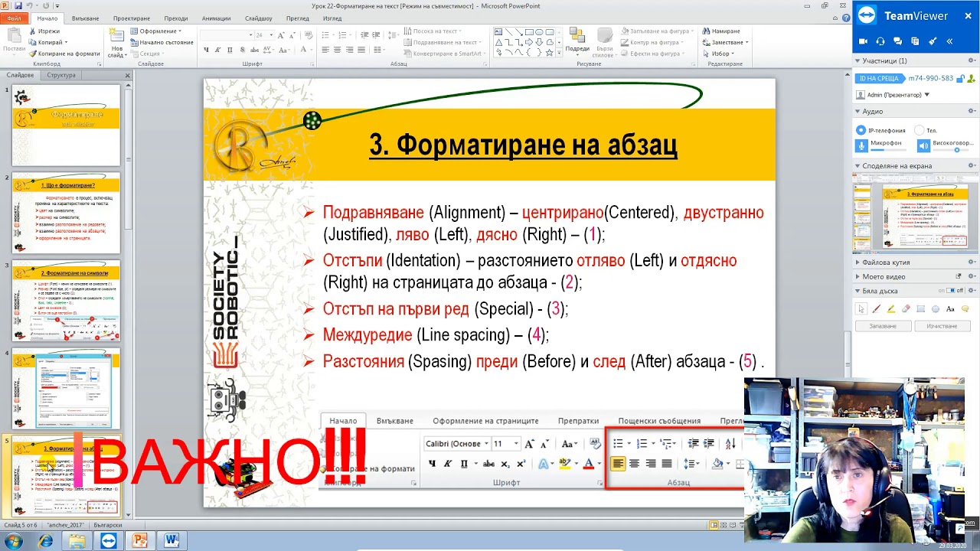Collapse Участници (1) section
Image resolution: width=980 pixels, height=551 pixels.
(858, 61)
